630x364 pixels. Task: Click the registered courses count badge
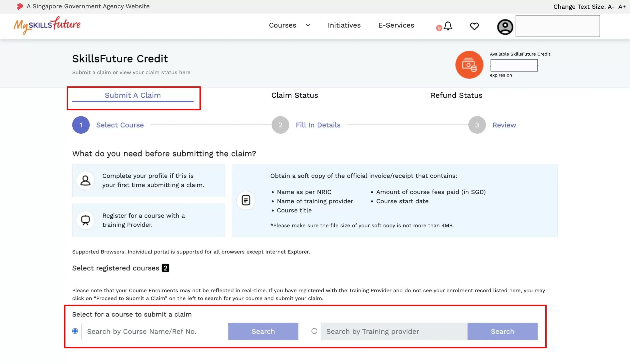point(165,268)
